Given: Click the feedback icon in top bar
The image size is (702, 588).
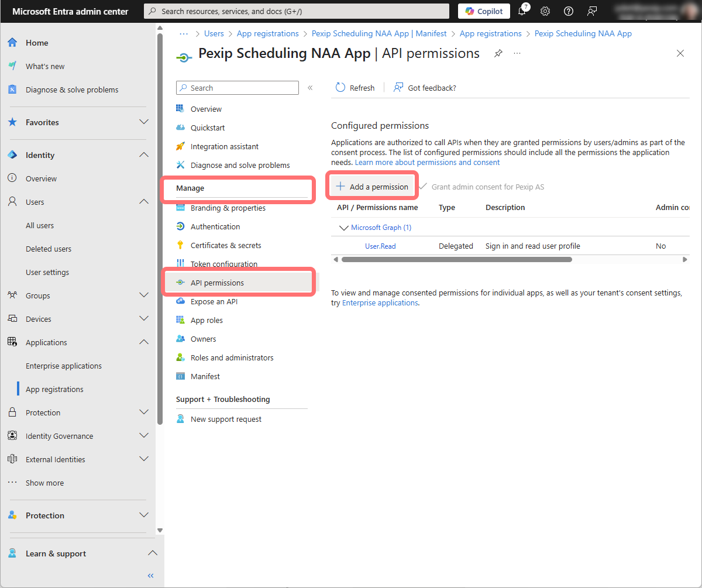Looking at the screenshot, I should tap(592, 11).
